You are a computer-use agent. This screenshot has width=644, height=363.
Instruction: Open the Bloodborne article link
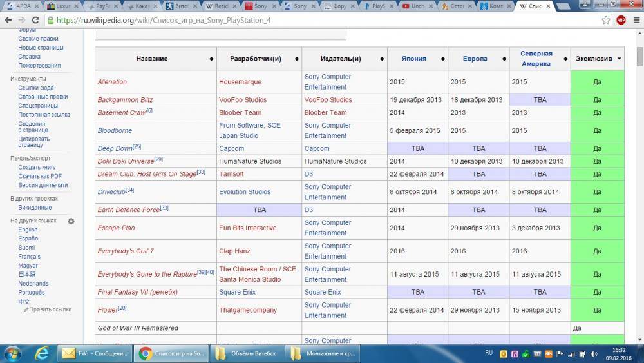click(x=115, y=130)
